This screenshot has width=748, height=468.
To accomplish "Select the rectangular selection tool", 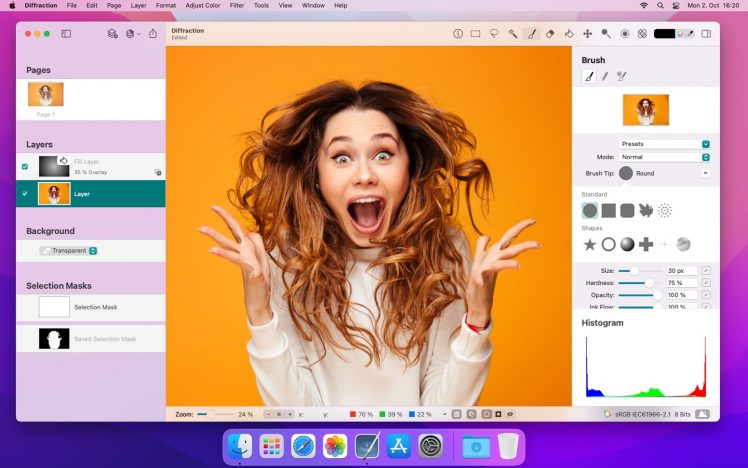I will coord(476,33).
